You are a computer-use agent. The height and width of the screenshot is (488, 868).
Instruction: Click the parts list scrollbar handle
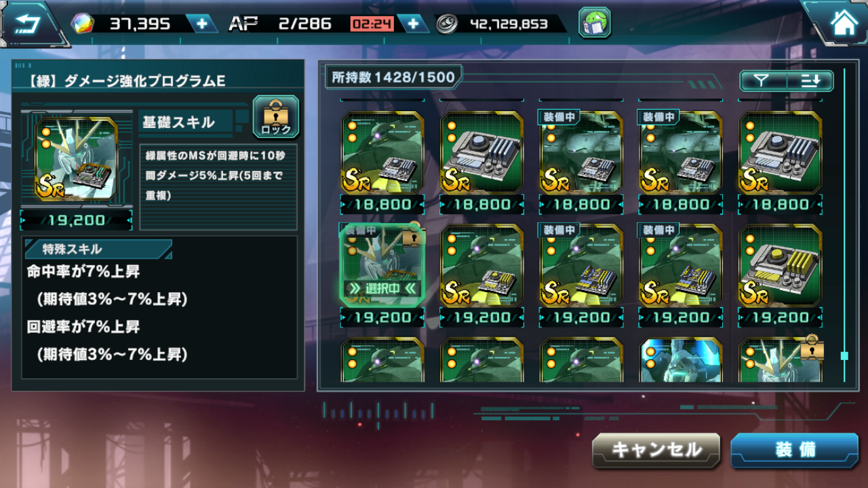tap(844, 355)
